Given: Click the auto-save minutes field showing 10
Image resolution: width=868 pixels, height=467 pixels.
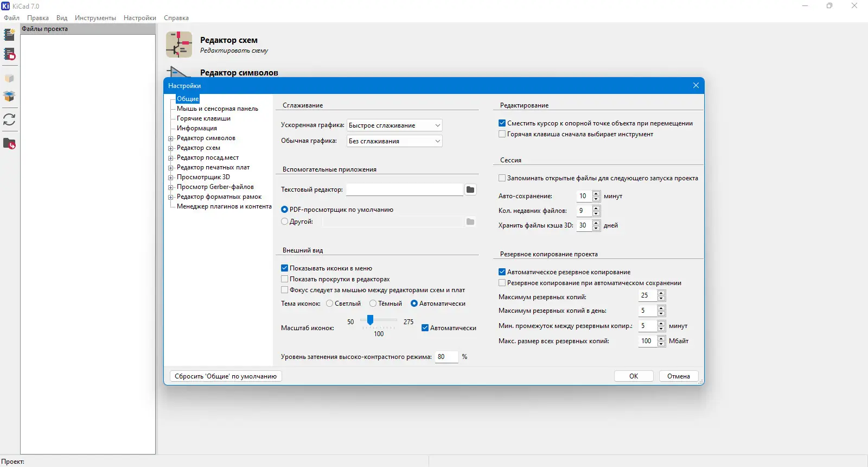Looking at the screenshot, I should coord(584,196).
